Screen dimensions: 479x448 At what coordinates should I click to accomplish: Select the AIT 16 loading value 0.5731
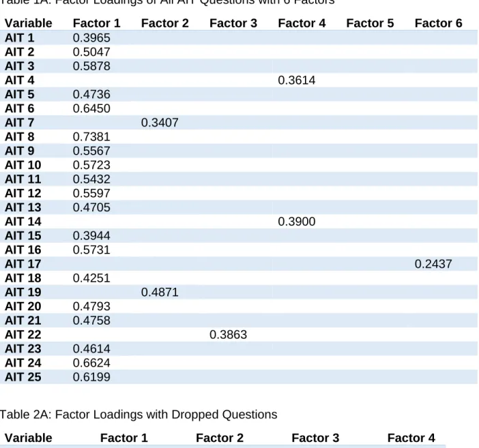click(x=91, y=250)
